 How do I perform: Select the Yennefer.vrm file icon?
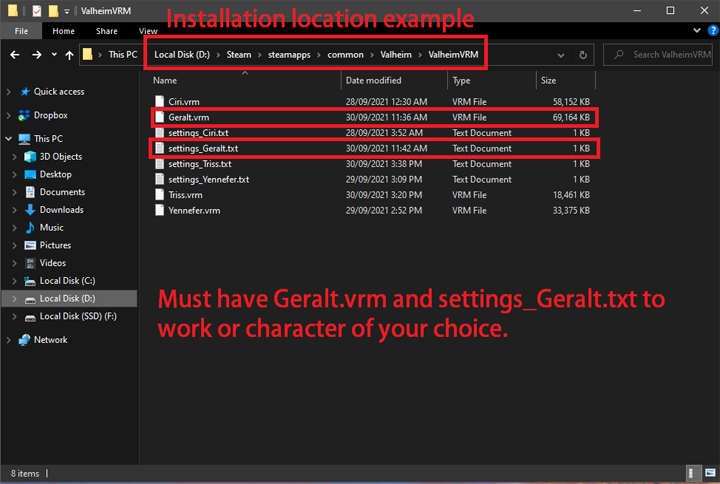(159, 210)
